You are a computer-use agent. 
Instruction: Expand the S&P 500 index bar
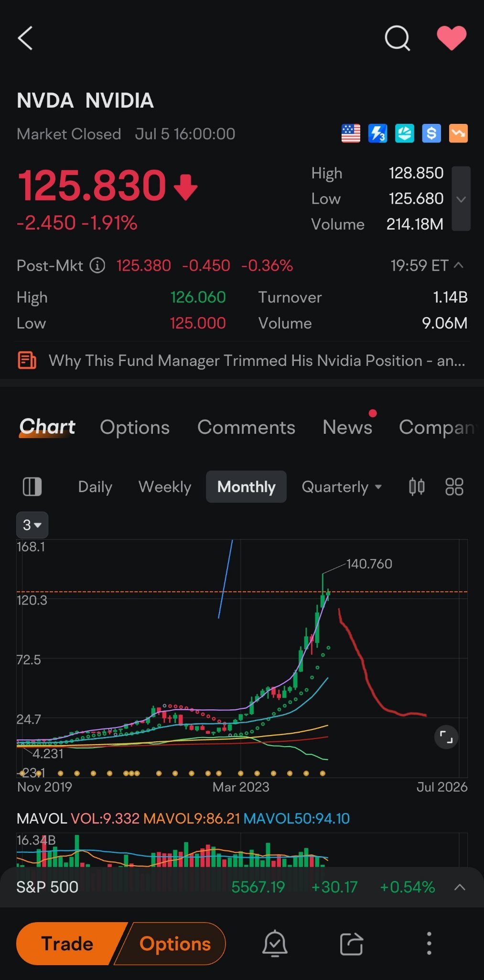[459, 887]
